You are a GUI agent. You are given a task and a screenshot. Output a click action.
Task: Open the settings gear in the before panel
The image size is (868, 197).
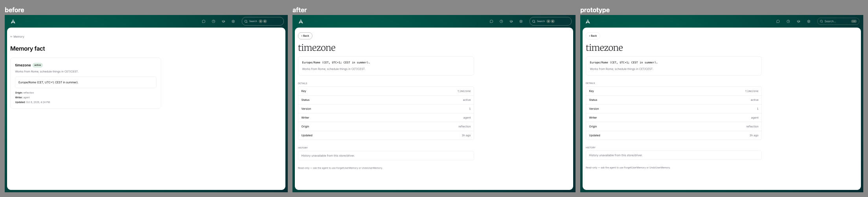[x=233, y=21]
